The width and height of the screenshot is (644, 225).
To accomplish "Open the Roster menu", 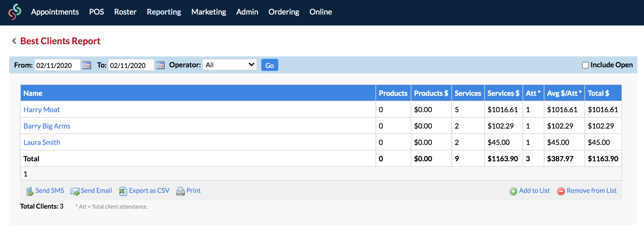I will 125,12.
